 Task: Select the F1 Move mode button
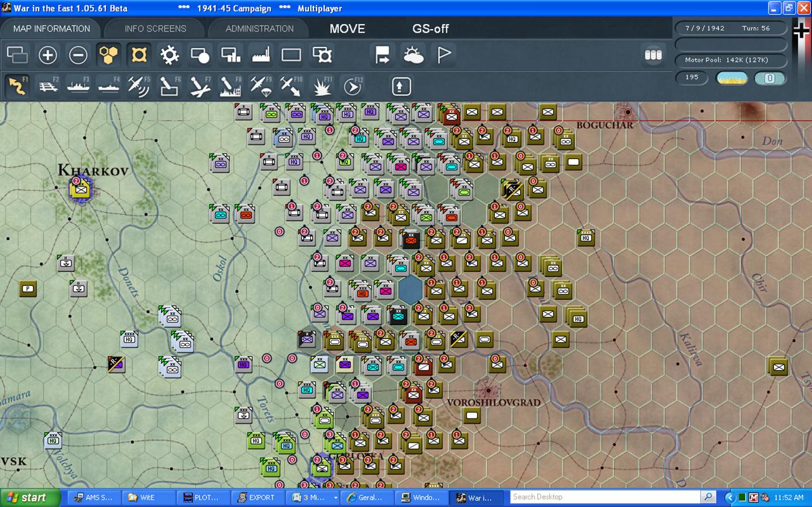(18, 86)
